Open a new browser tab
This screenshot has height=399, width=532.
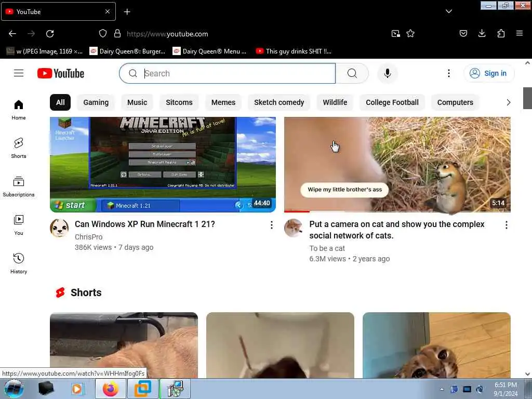127,12
